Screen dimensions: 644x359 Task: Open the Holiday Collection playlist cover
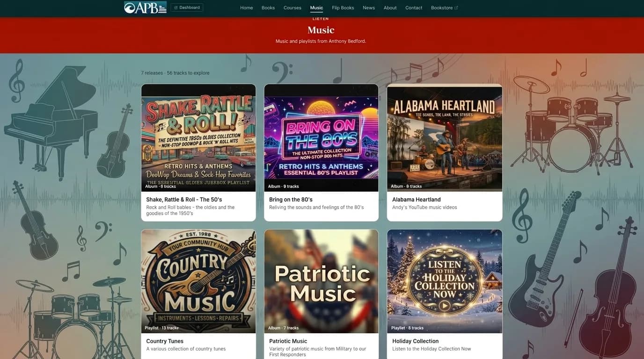tap(445, 281)
